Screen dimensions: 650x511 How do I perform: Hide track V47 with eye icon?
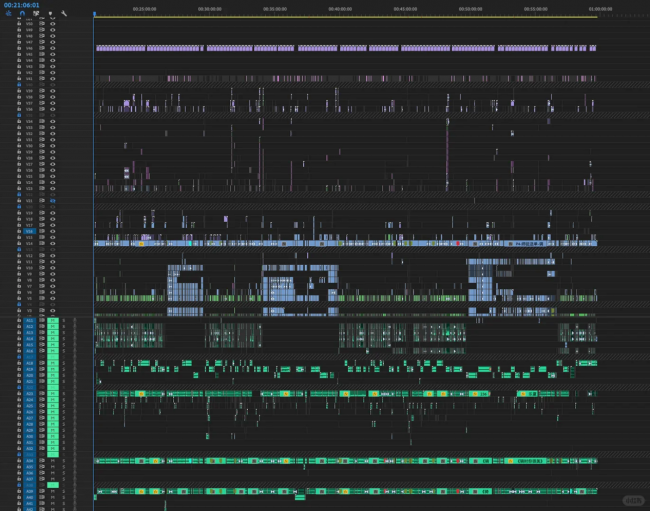tap(52, 40)
